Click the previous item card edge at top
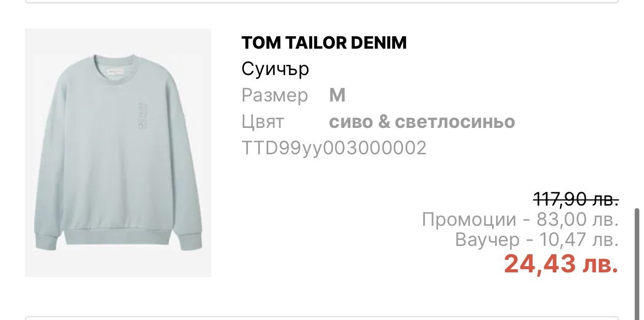The image size is (644, 320). 321,2
